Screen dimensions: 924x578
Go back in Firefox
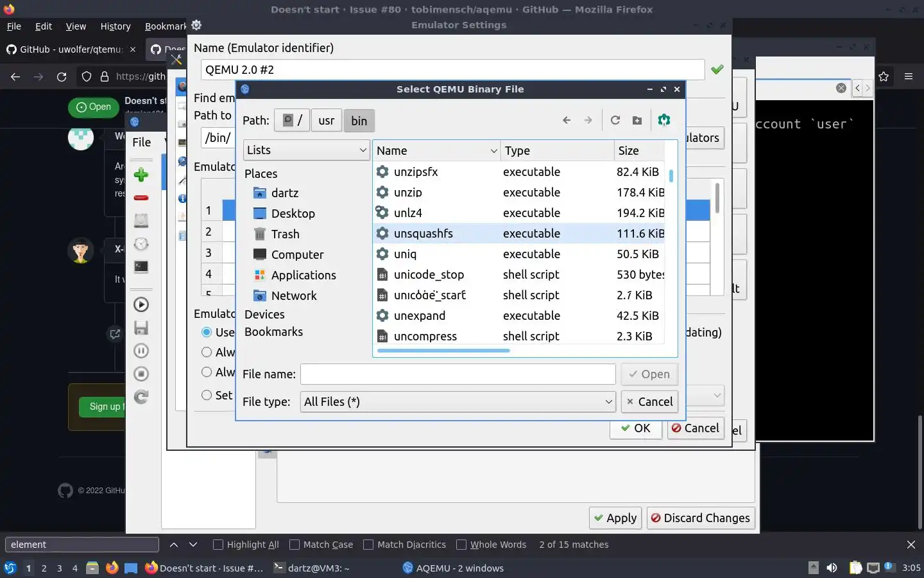click(x=15, y=76)
